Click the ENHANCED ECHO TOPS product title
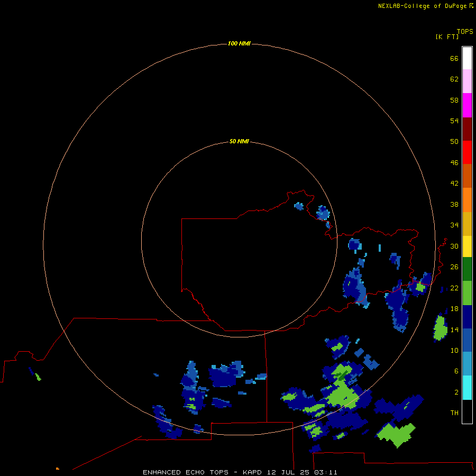 coord(186,472)
